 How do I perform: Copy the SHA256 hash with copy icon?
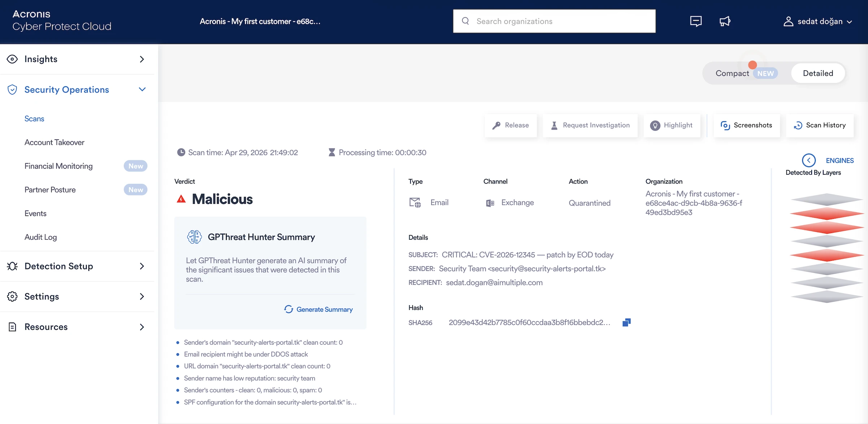point(626,323)
